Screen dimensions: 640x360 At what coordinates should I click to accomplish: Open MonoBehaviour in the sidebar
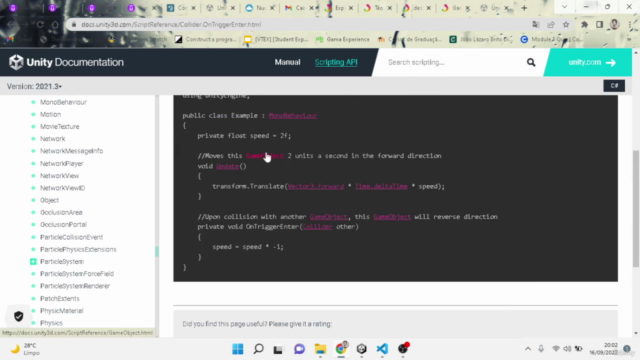click(x=63, y=102)
